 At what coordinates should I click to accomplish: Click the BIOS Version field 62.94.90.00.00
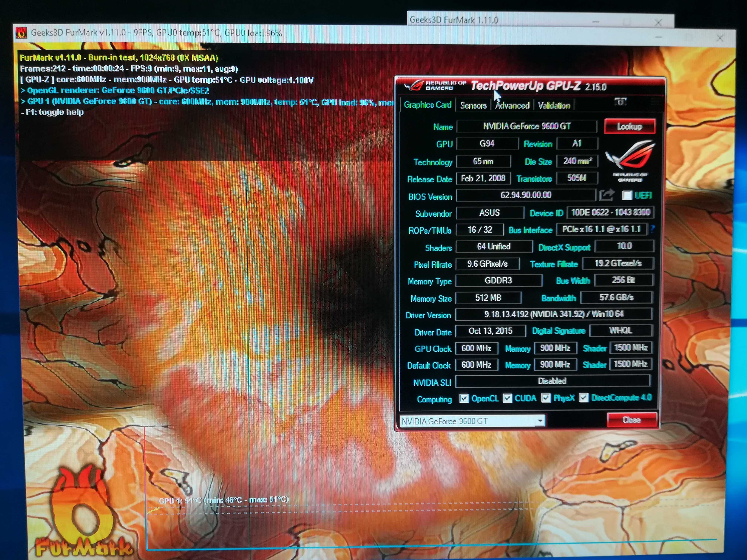[526, 195]
